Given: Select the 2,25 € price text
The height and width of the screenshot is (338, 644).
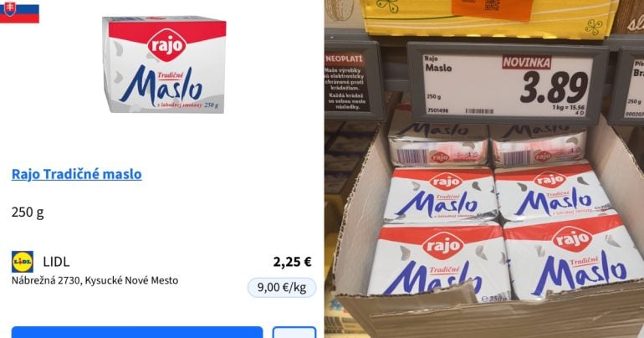Looking at the screenshot, I should coord(293,262).
